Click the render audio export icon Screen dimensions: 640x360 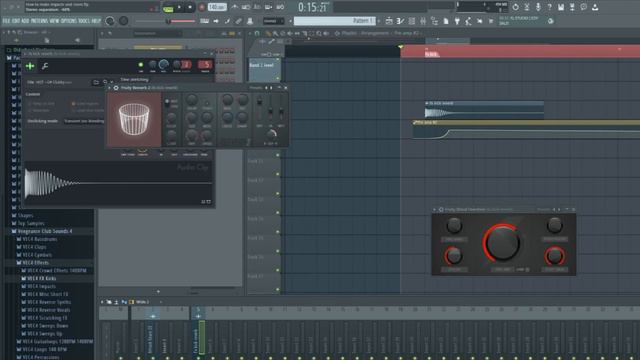(x=572, y=7)
